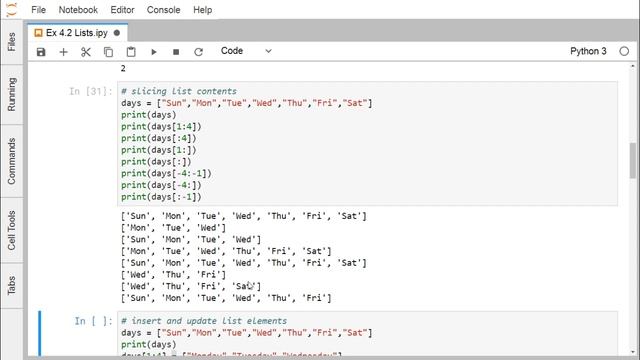Click the notebook vertical scrollbar thumb
This screenshot has width=640, height=360.
633,160
